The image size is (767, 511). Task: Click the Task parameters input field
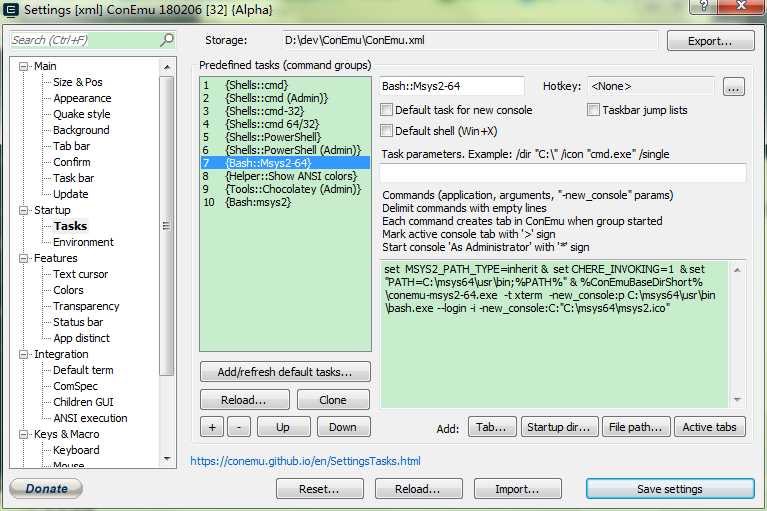point(563,173)
